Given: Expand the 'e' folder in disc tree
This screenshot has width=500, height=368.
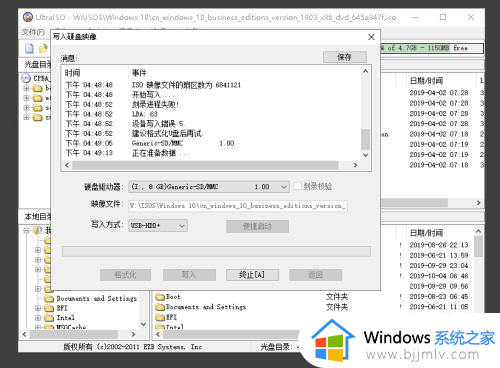Looking at the screenshot, I should coord(26,98).
